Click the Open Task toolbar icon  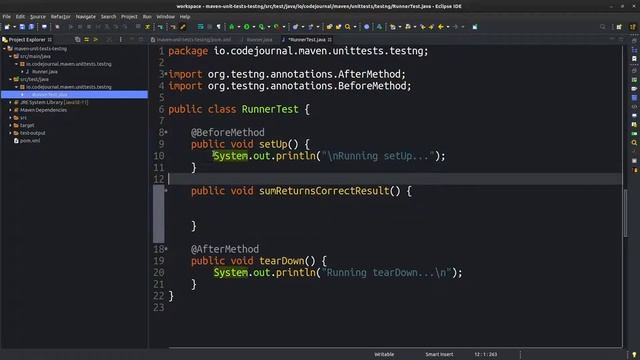coord(338,27)
